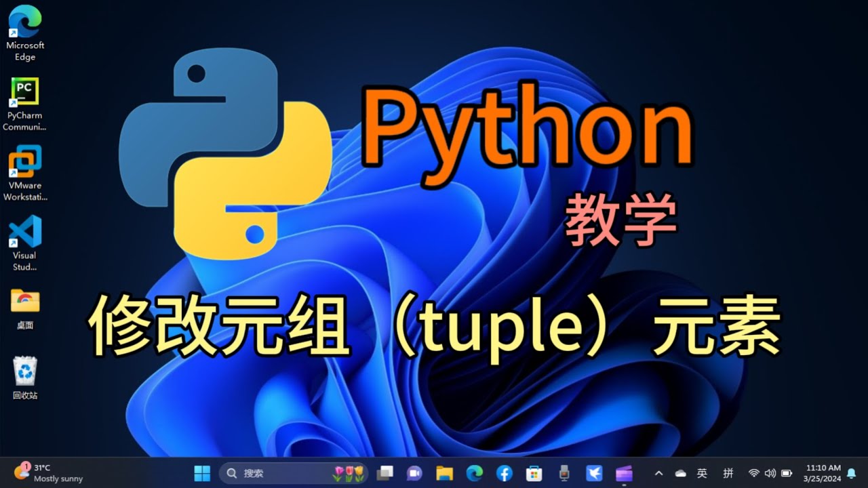Open the PyCharm Community desktop shortcut
This screenshot has width=868, height=488.
click(25, 104)
